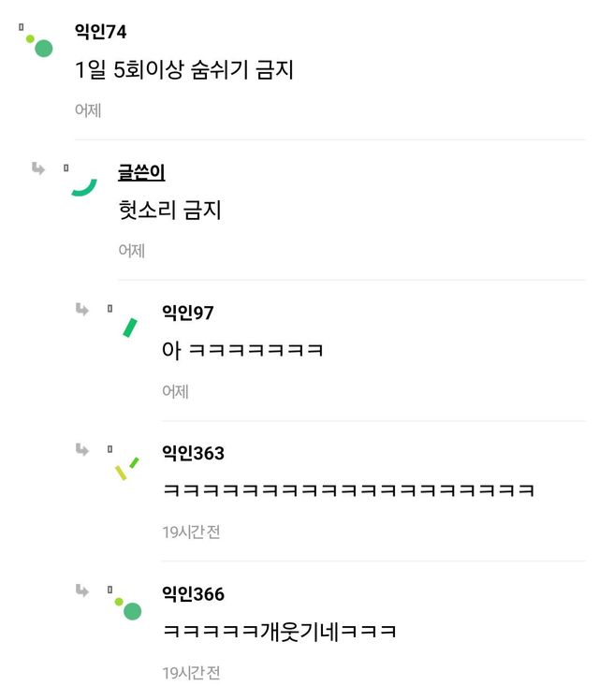Image resolution: width=599 pixels, height=700 pixels.
Task: Click the 익인366 green dot avatar
Action: tap(127, 607)
